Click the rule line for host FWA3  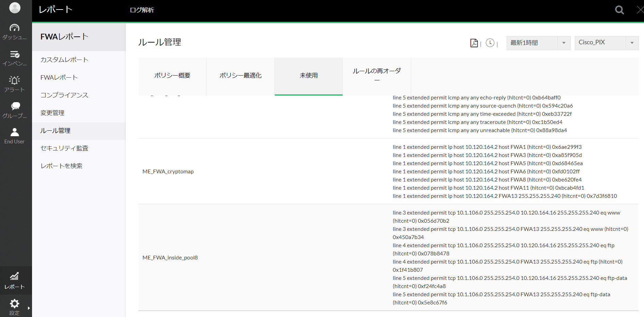[x=487, y=155]
